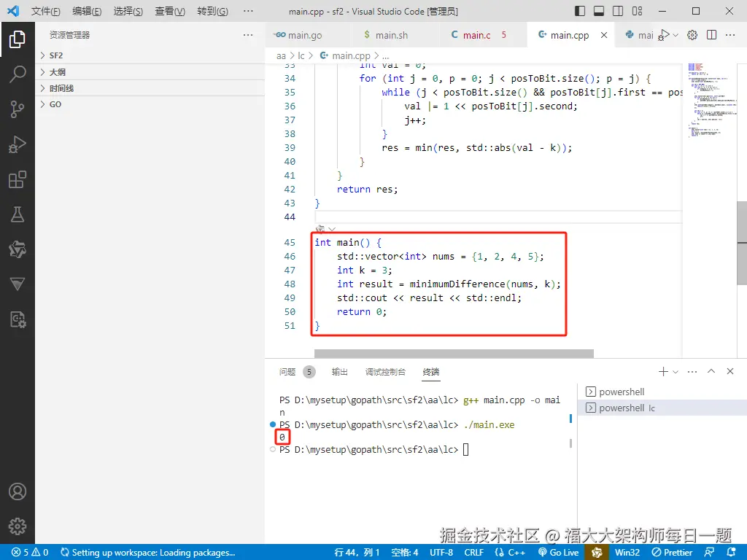Open the Testing flask view
This screenshot has height=560, width=747.
18,214
